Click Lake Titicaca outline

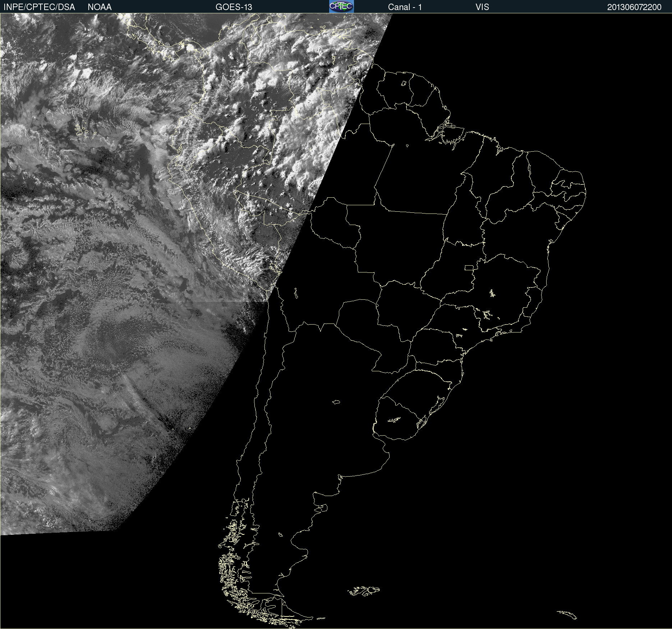pos(296,293)
